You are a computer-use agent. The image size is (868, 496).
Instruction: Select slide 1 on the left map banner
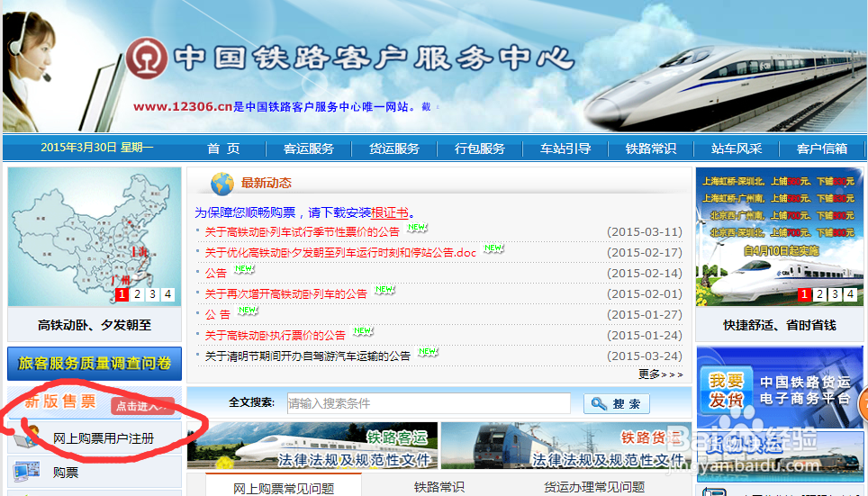point(122,294)
